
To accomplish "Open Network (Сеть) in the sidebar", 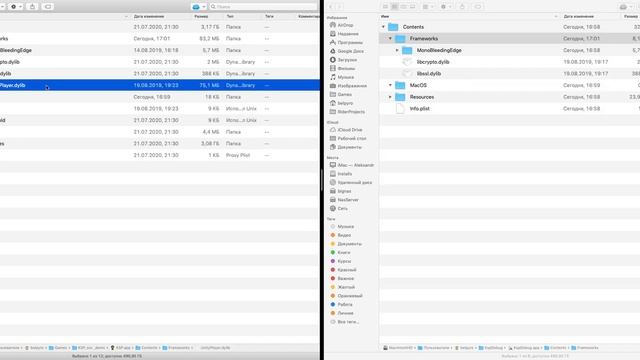I will [342, 208].
